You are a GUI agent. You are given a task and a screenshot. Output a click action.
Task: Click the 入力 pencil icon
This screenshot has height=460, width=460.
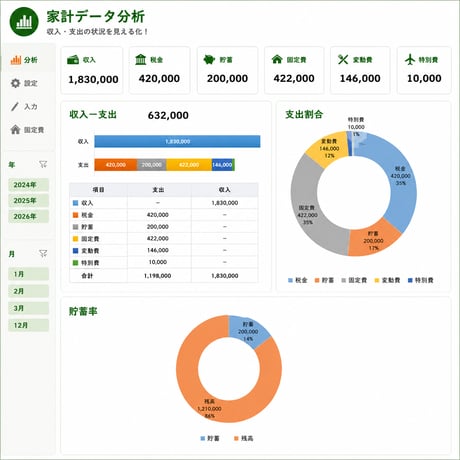coord(15,107)
